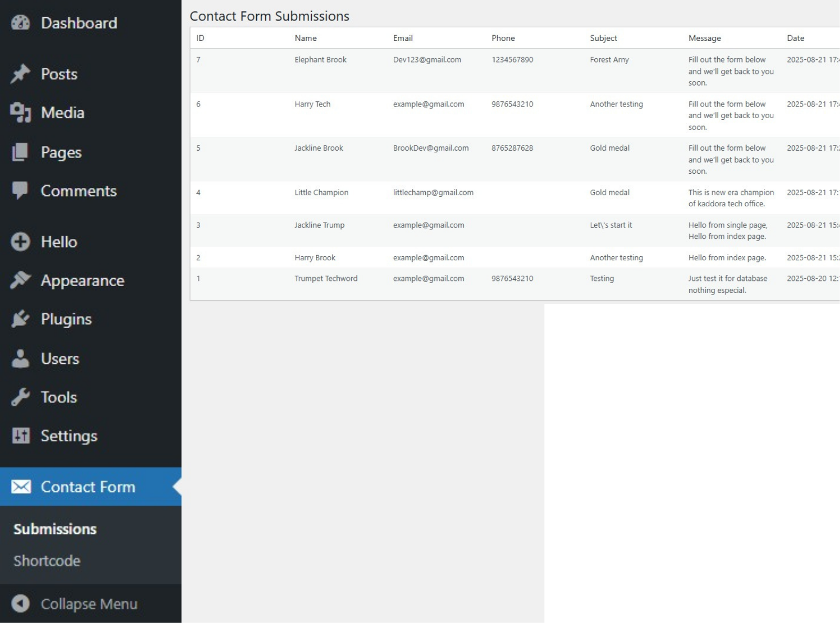Image resolution: width=840 pixels, height=630 pixels.
Task: Go to the Dashboard menu label
Action: [79, 23]
